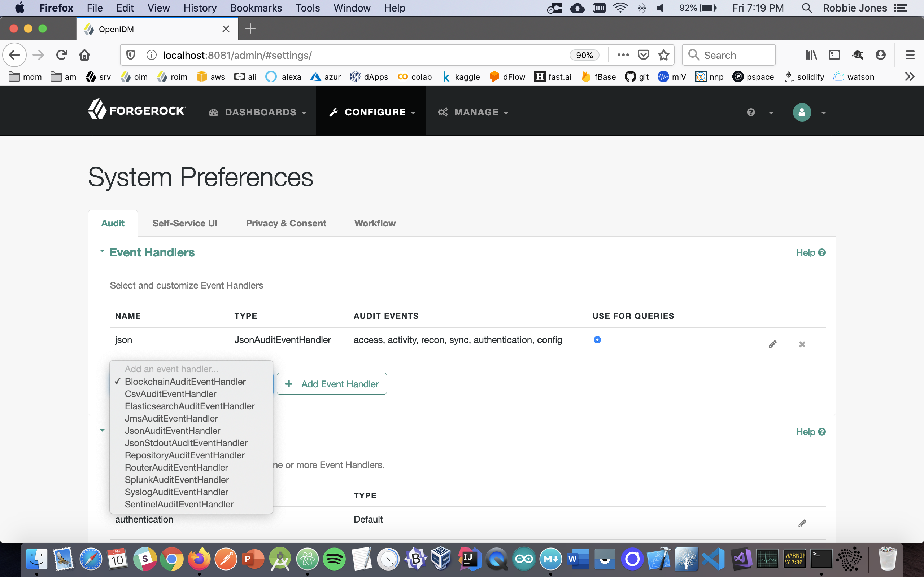Reload the current page
The image size is (924, 577).
tap(61, 55)
